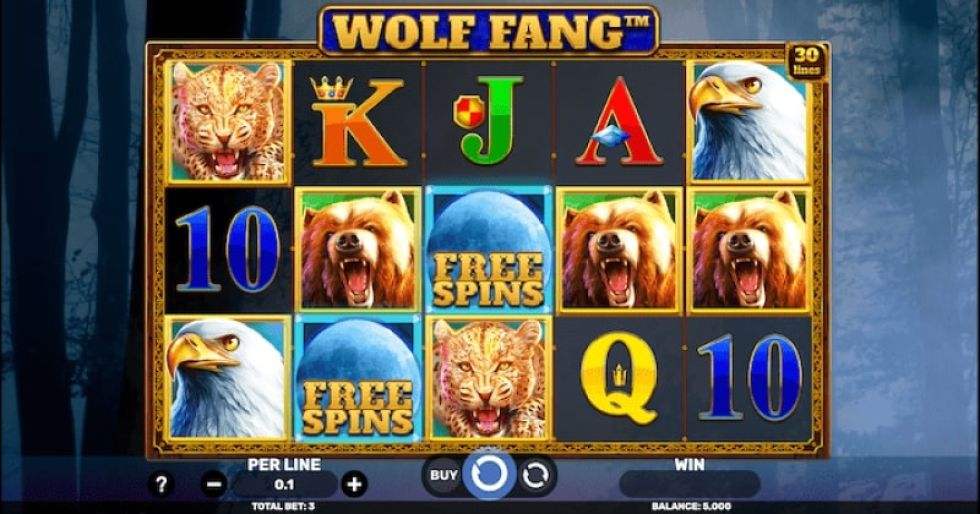Click the top-left leopard symbol

point(228,122)
